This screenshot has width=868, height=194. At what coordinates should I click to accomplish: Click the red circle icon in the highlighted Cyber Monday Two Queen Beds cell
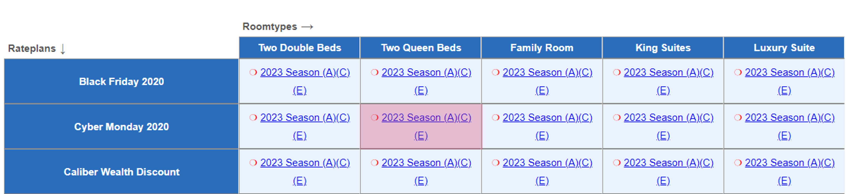click(x=374, y=117)
